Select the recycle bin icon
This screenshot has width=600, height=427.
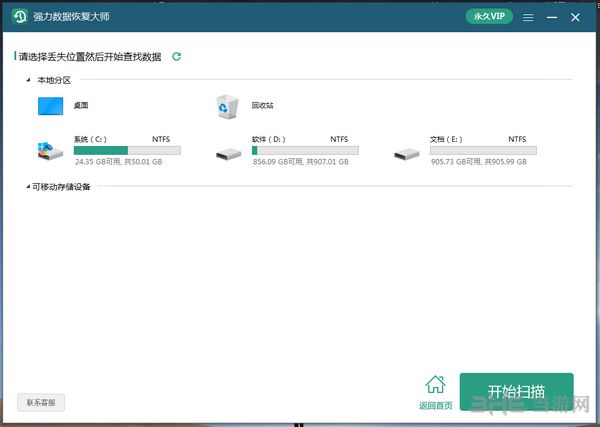point(227,107)
